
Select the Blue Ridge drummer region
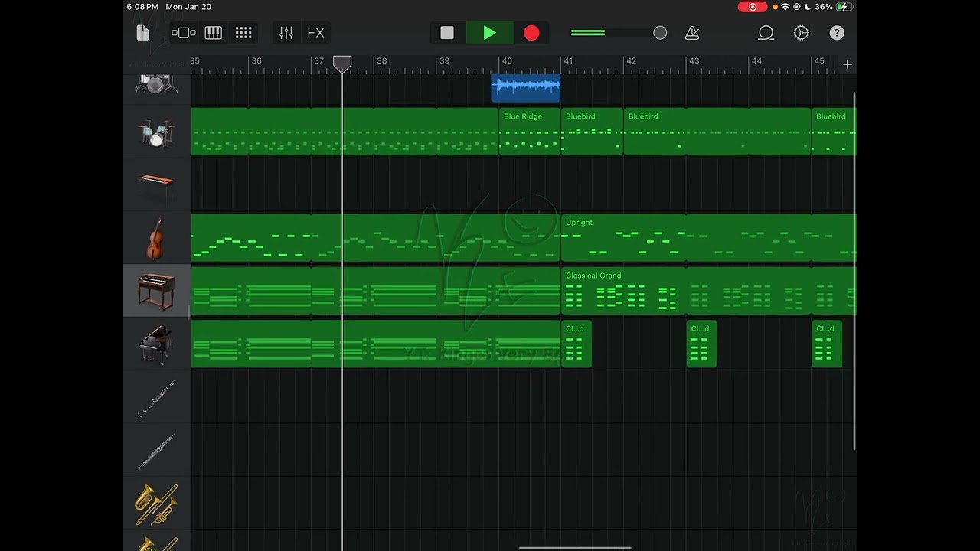coord(530,132)
